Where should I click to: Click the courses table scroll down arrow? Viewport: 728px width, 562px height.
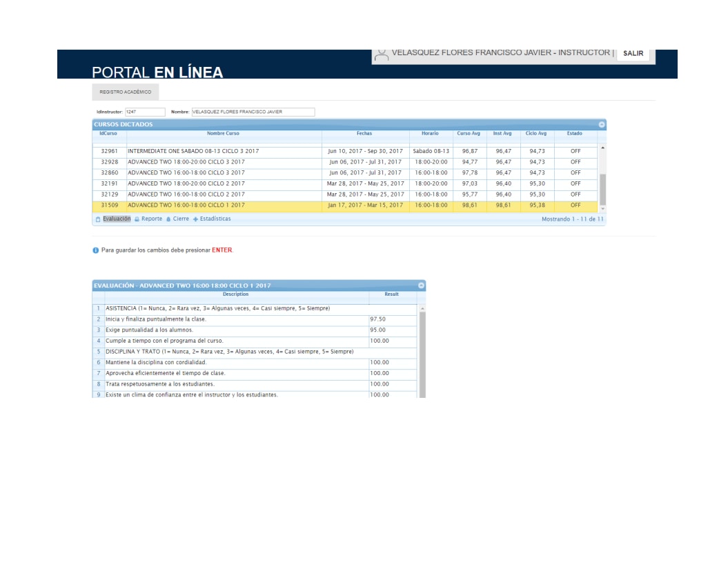[602, 209]
